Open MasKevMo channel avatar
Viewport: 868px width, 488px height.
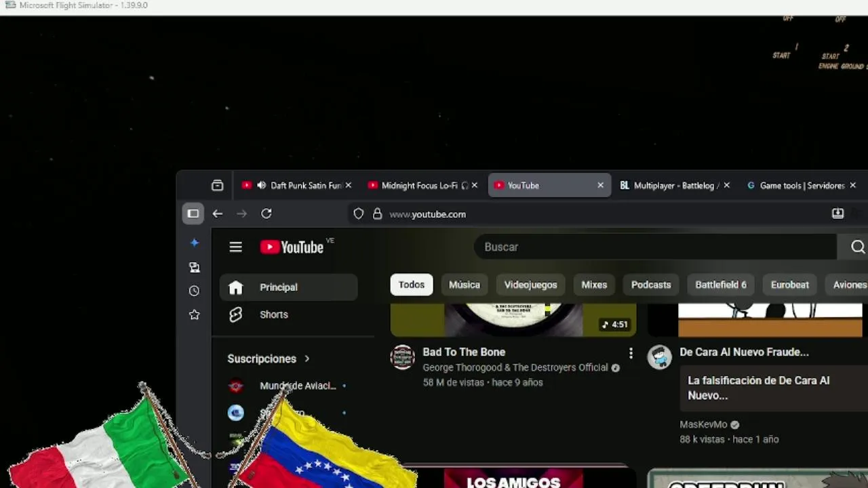pos(659,357)
